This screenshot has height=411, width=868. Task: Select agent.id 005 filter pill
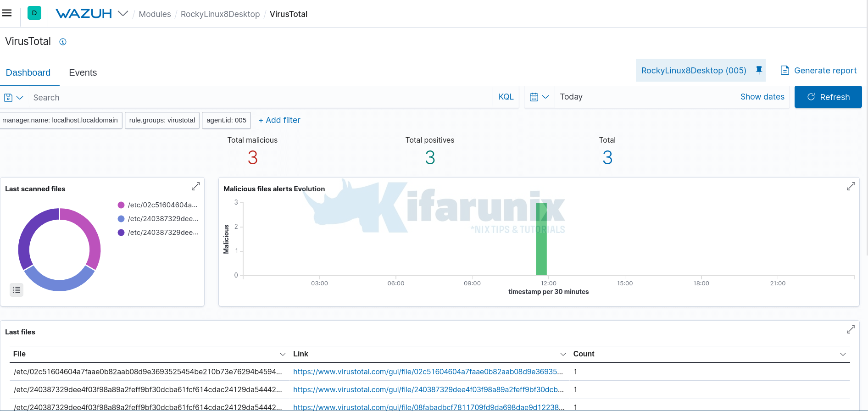pyautogui.click(x=226, y=120)
